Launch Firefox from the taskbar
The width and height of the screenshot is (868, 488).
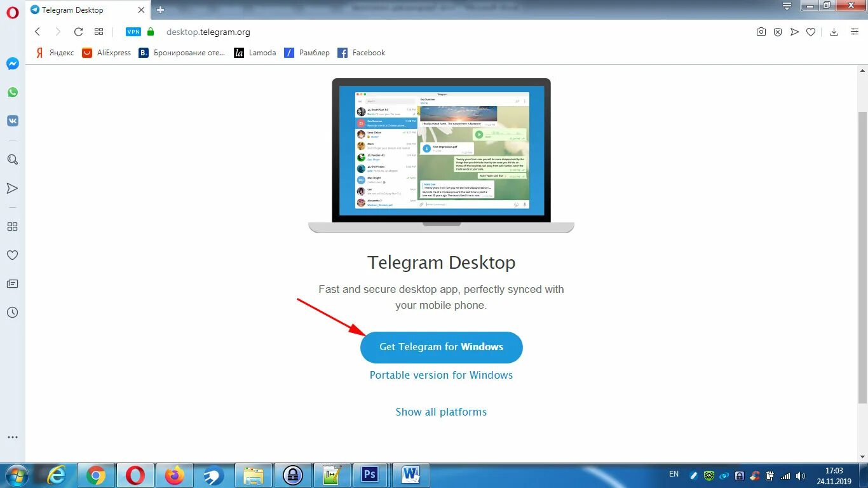click(174, 475)
